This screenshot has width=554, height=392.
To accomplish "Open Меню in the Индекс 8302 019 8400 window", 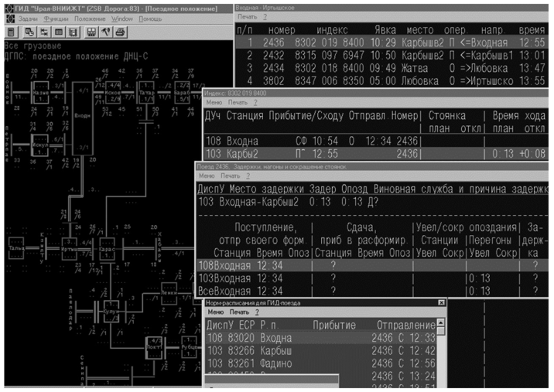I will pos(214,102).
